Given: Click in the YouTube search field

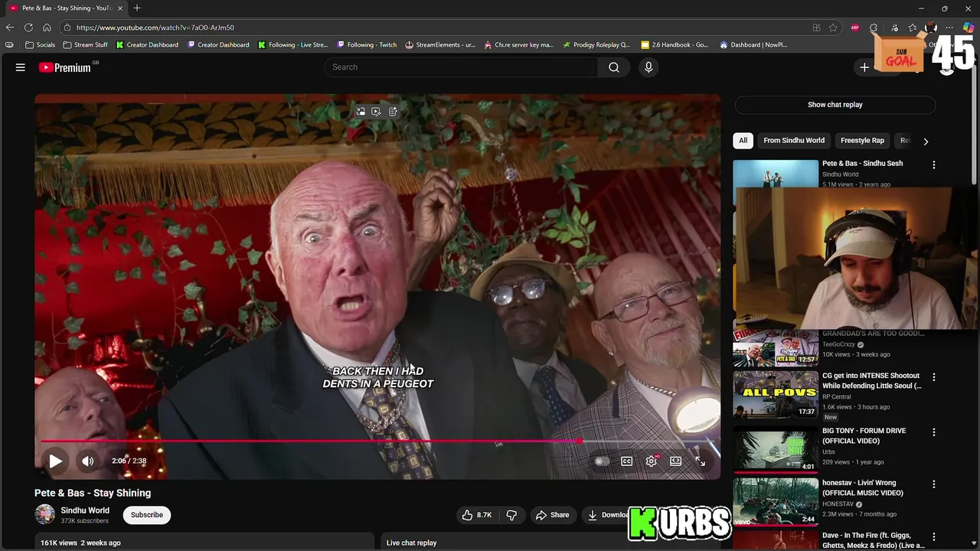Looking at the screenshot, I should coord(461,67).
